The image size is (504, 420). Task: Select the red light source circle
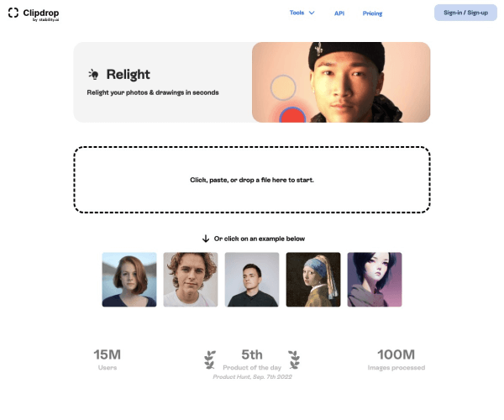pos(292,115)
